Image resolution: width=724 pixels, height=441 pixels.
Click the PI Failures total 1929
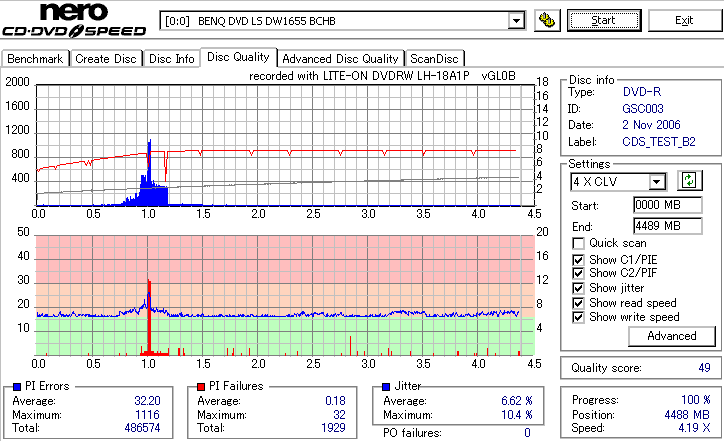[x=333, y=428]
